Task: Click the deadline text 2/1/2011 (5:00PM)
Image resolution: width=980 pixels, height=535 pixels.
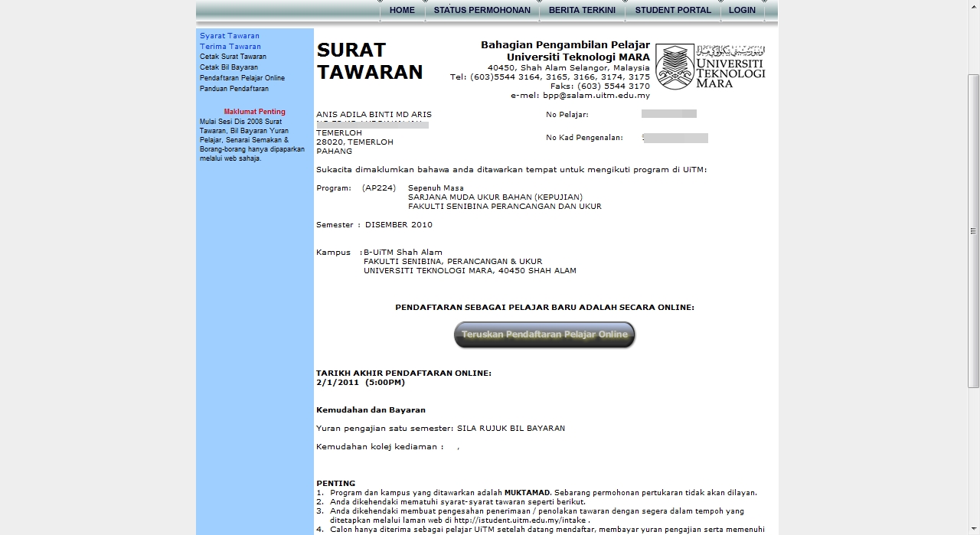Action: click(x=361, y=383)
